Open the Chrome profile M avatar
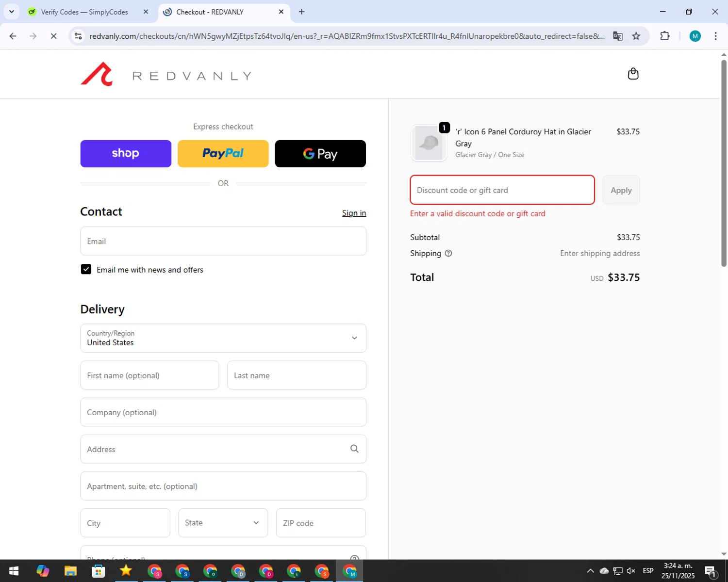This screenshot has height=582, width=728. [695, 36]
